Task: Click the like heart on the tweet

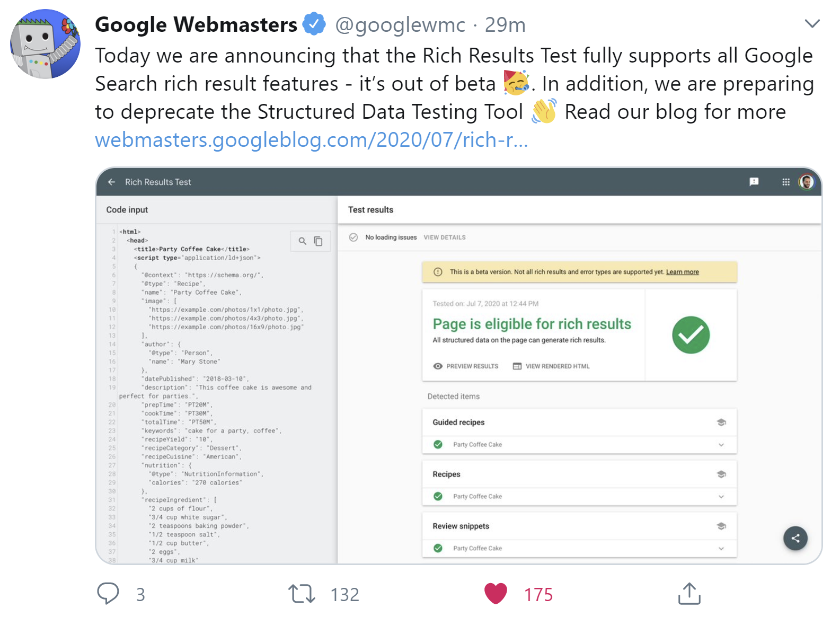Action: pos(496,594)
